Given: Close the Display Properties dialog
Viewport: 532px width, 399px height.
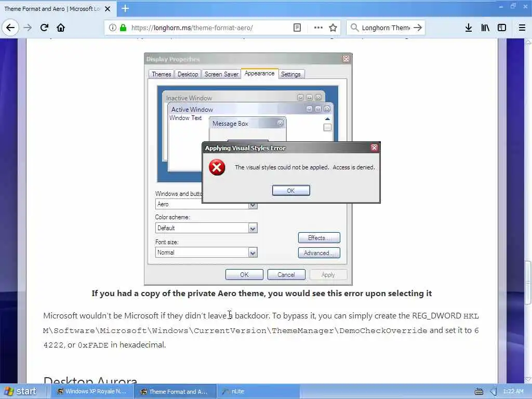Looking at the screenshot, I should [x=345, y=59].
